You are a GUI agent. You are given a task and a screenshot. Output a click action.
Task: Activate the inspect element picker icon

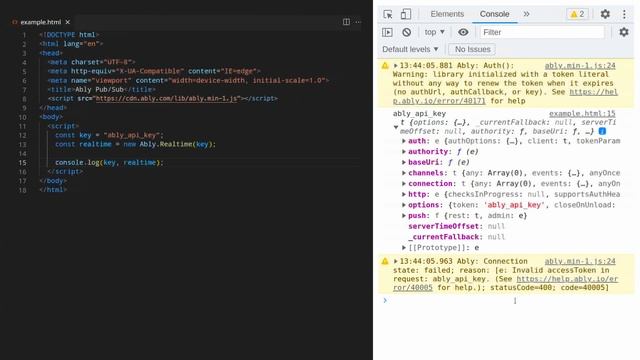coord(388,14)
